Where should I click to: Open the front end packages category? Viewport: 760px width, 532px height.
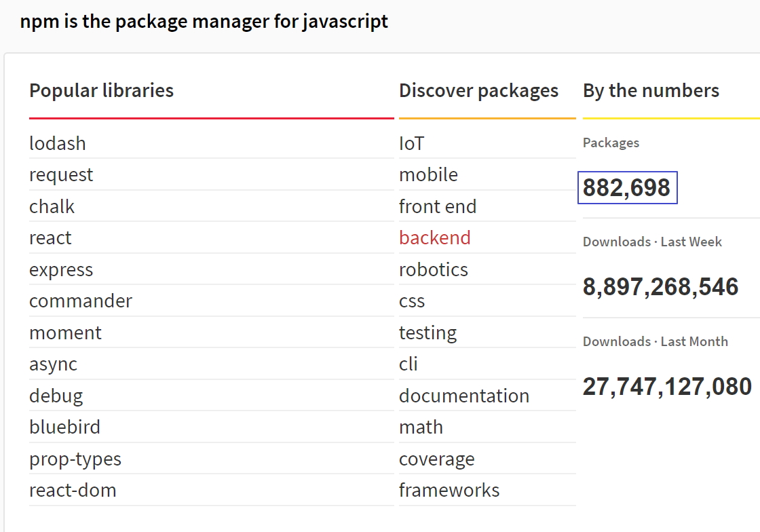tap(438, 207)
